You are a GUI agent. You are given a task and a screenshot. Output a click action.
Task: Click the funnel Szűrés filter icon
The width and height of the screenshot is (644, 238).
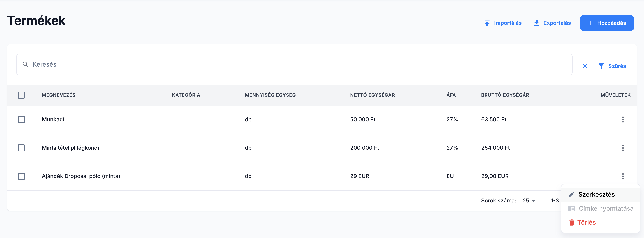coord(601,66)
